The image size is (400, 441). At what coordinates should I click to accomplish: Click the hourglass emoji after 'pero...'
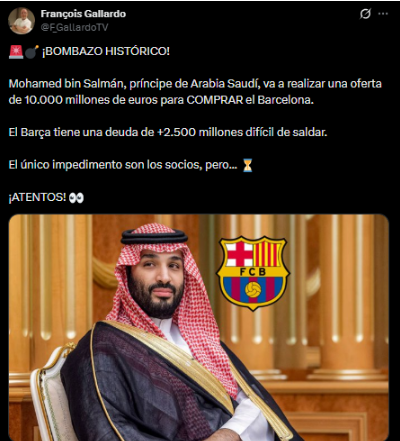(247, 165)
